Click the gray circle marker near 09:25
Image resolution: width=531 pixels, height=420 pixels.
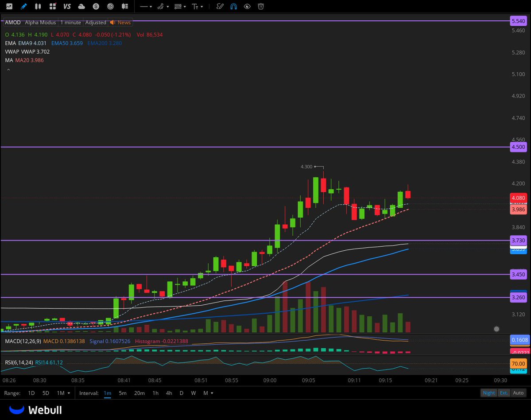coord(496,329)
